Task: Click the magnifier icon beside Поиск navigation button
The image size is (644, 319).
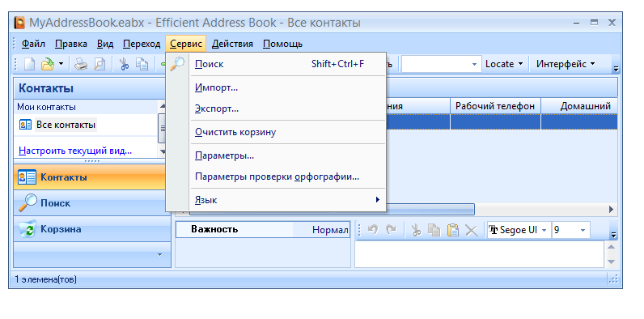Action: [x=28, y=203]
